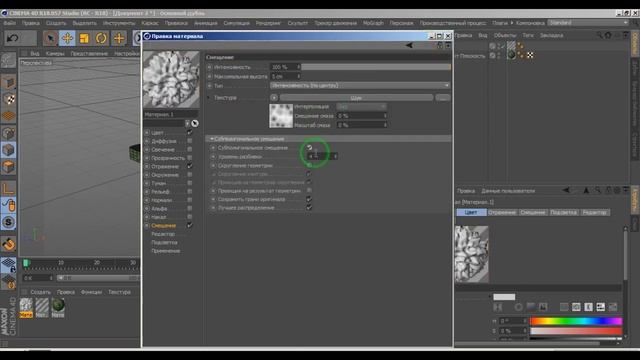The image size is (640, 360).
Task: Click the orange Workplane mode icon
Action: 9,116
